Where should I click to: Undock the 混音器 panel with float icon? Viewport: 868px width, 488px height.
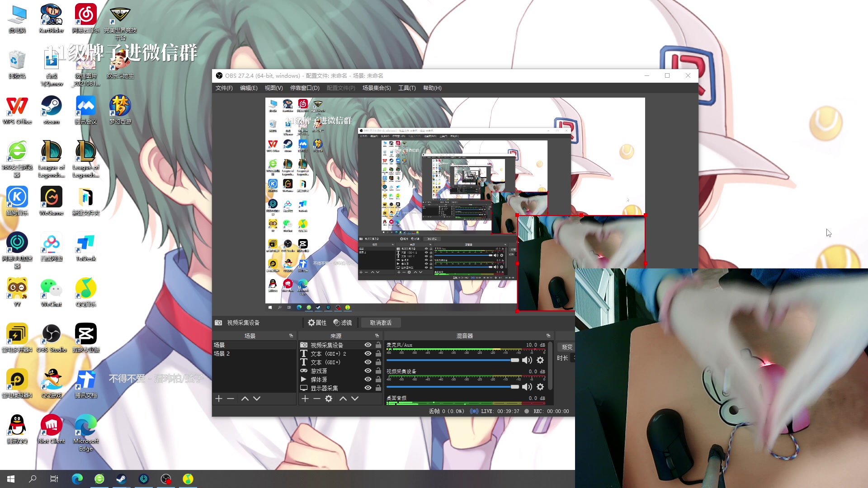[x=548, y=336]
